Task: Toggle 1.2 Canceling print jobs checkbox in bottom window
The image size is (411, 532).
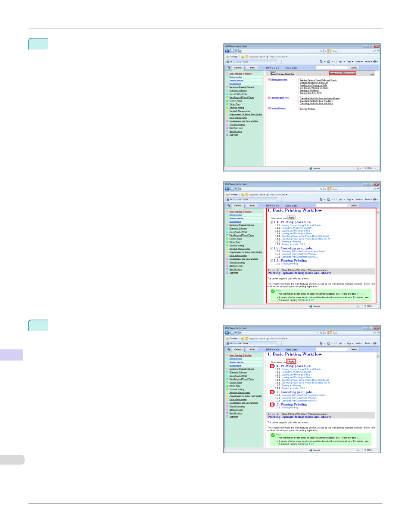Action: [x=272, y=392]
